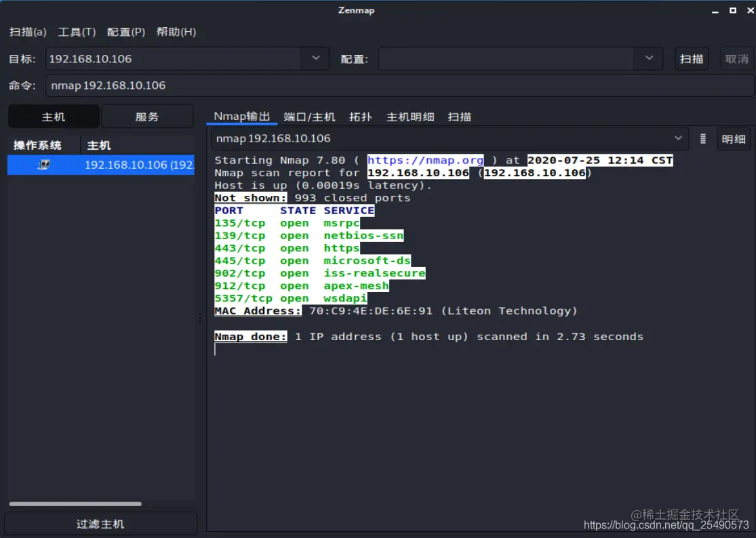Click the 命令 command input field
Image resolution: width=756 pixels, height=538 pixels.
pyautogui.click(x=399, y=85)
